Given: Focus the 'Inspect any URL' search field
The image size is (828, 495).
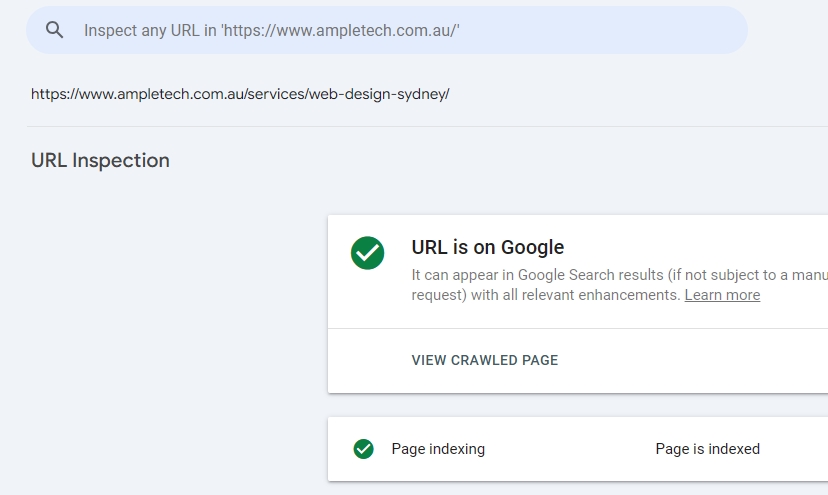Looking at the screenshot, I should (x=400, y=30).
